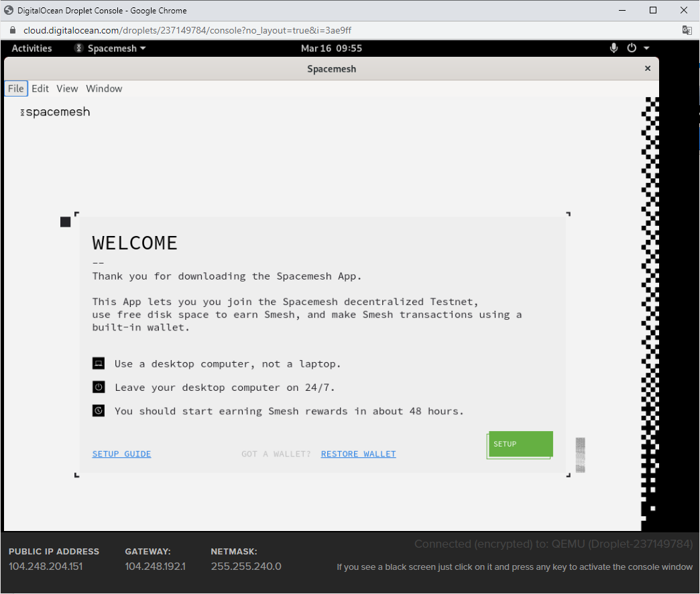Click the Spacemesh window title bar text
Screen dimensions: 700x594
[331, 69]
